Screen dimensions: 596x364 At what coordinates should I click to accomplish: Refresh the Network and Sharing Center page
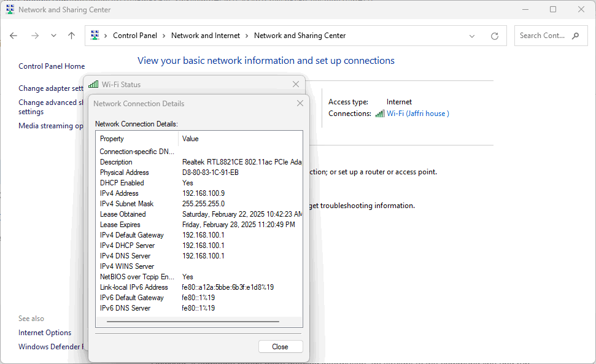pos(494,36)
